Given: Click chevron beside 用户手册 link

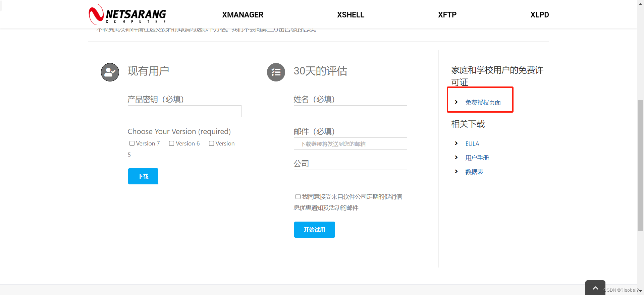Looking at the screenshot, I should pyautogui.click(x=456, y=157).
